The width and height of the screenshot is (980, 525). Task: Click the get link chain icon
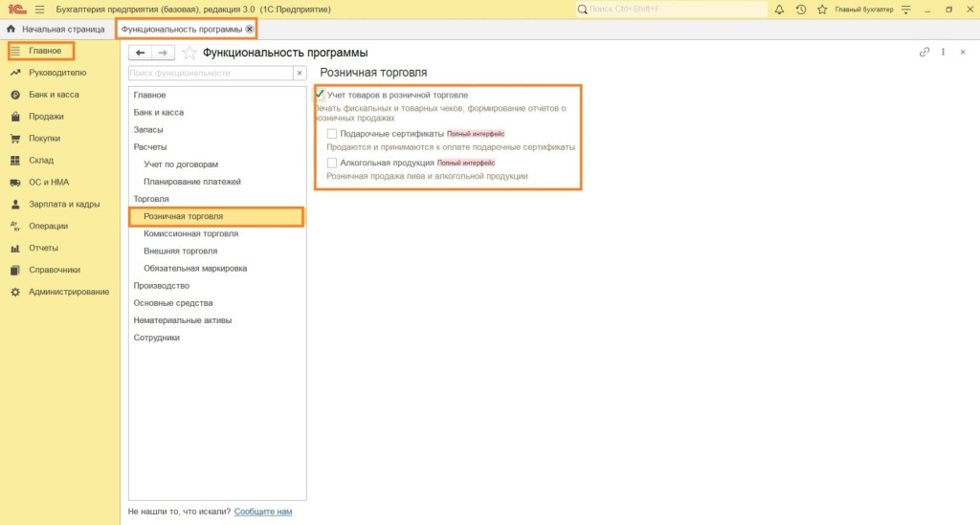(x=924, y=53)
